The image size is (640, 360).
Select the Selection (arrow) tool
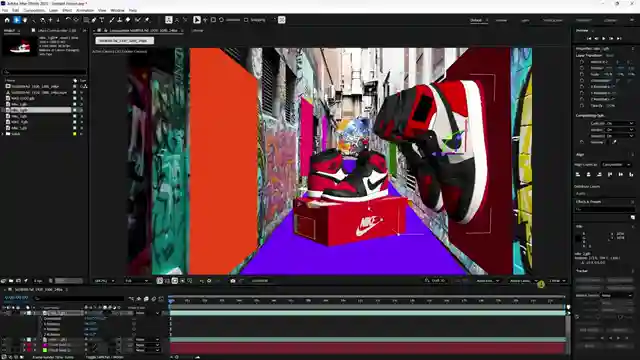(16, 20)
